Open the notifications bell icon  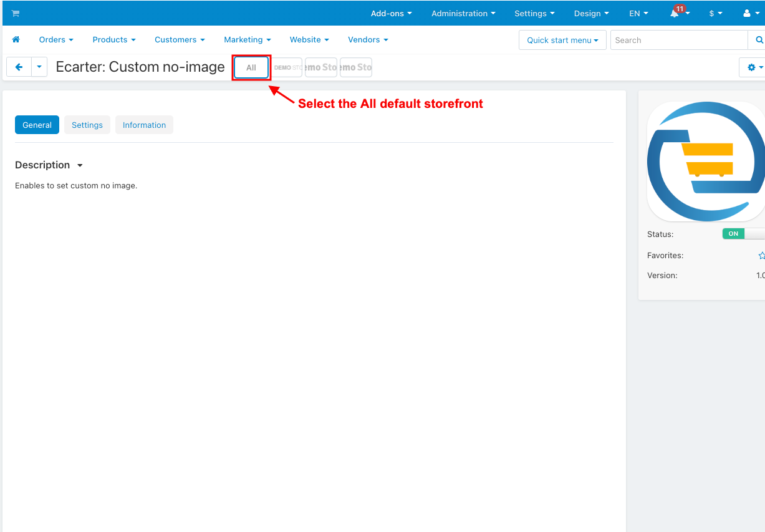click(675, 13)
